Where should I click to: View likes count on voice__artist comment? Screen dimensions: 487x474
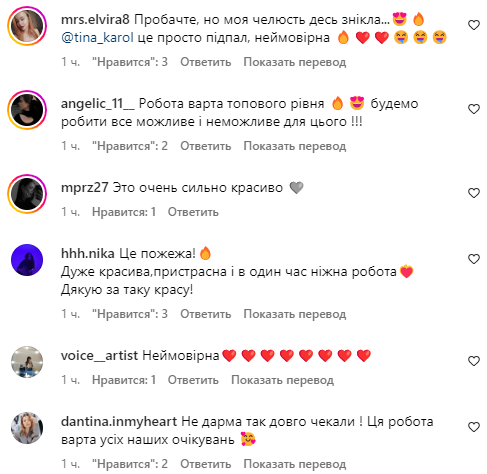[124, 380]
